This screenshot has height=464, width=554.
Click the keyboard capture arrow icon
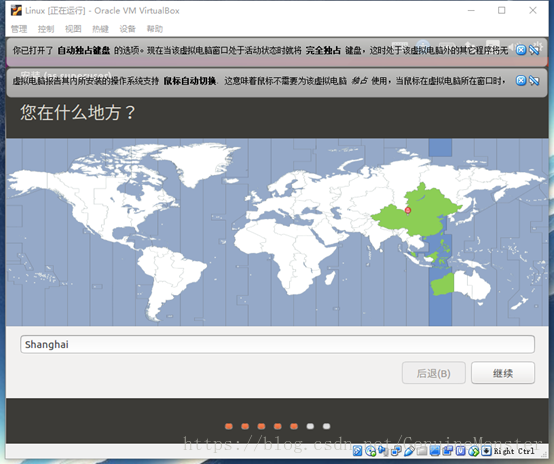[x=487, y=451]
